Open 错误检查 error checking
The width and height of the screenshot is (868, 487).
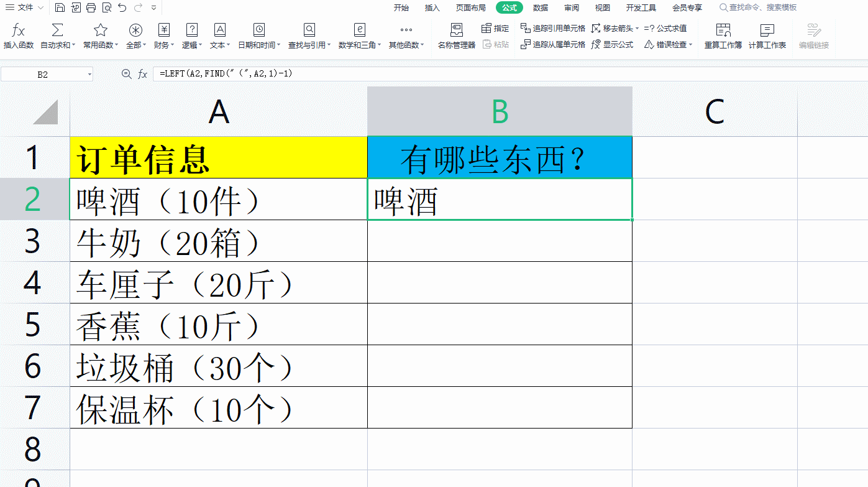click(668, 45)
